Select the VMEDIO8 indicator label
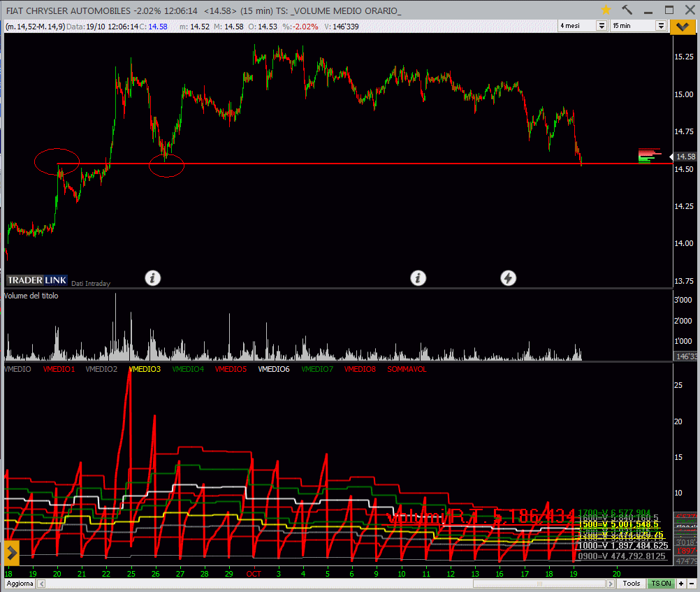The width and height of the screenshot is (700, 592). [x=360, y=369]
